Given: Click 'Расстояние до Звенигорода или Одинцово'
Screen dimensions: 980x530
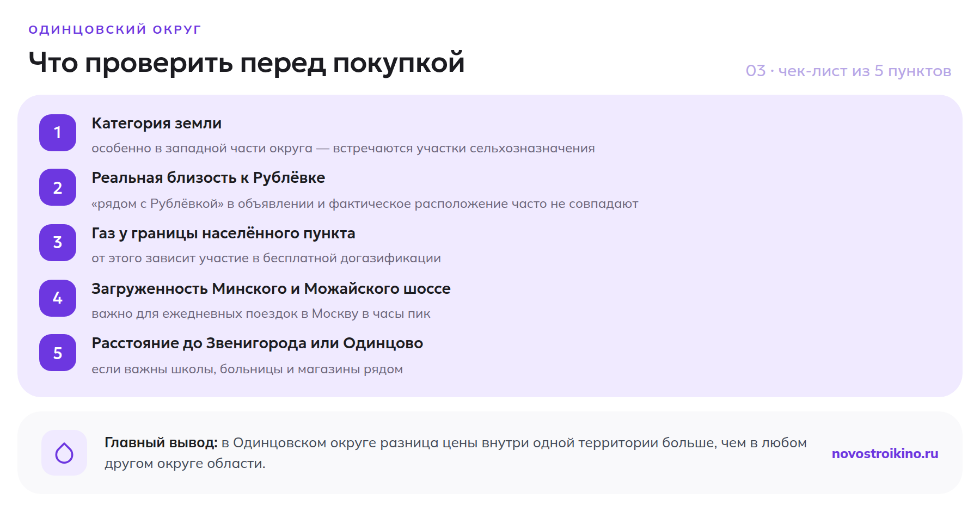Looking at the screenshot, I should (258, 343).
